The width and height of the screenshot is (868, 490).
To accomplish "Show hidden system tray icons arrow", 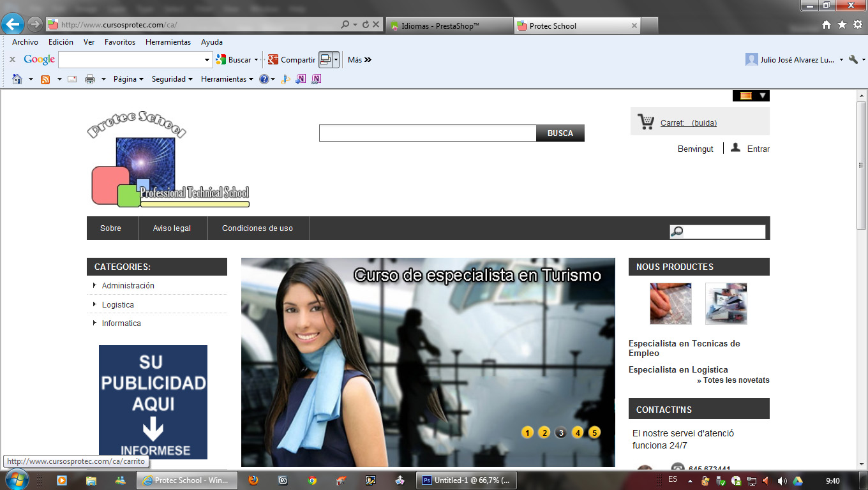I will (690, 480).
